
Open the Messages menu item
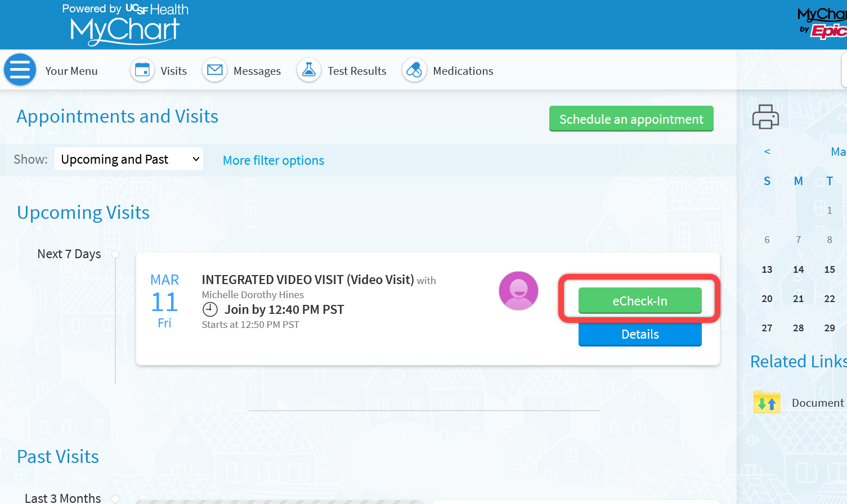tap(257, 71)
